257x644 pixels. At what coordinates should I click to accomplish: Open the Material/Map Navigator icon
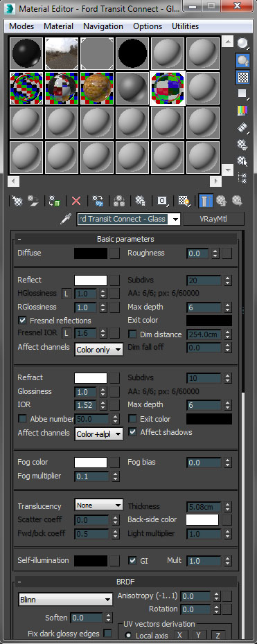pyautogui.click(x=242, y=177)
